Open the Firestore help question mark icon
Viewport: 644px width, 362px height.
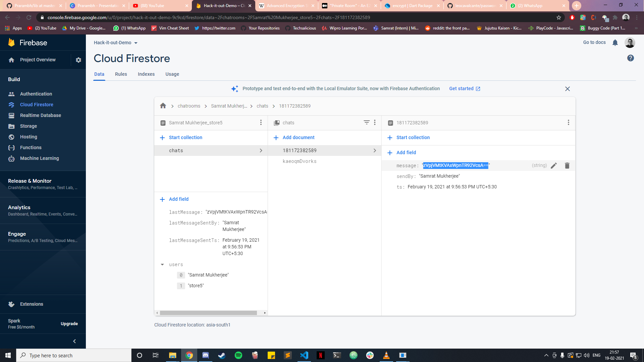(x=631, y=58)
